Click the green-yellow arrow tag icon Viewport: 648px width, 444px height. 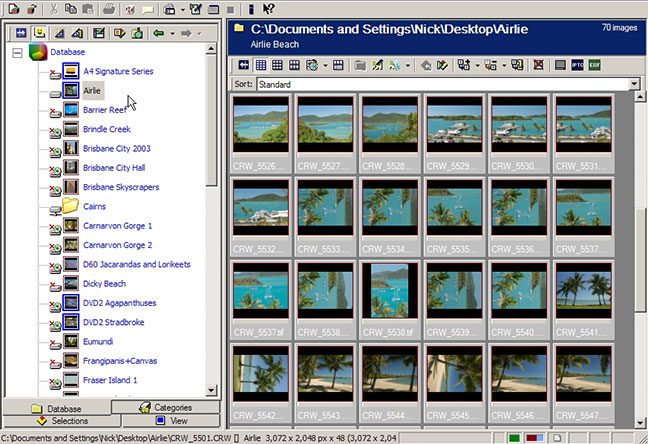442,65
